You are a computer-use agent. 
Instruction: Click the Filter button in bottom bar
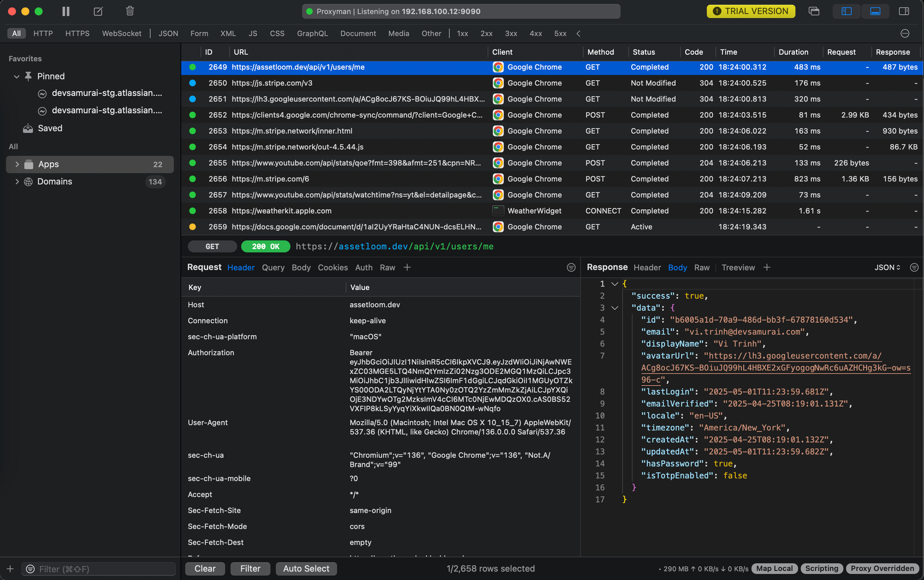point(250,568)
